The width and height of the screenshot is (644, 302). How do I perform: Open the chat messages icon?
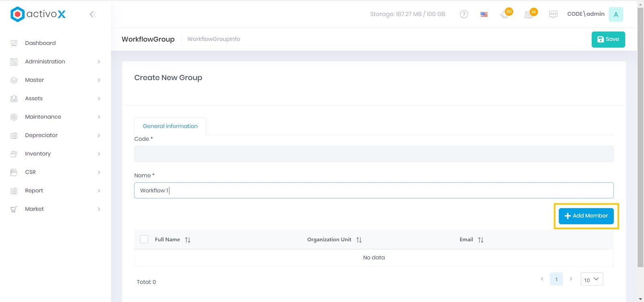click(x=553, y=14)
